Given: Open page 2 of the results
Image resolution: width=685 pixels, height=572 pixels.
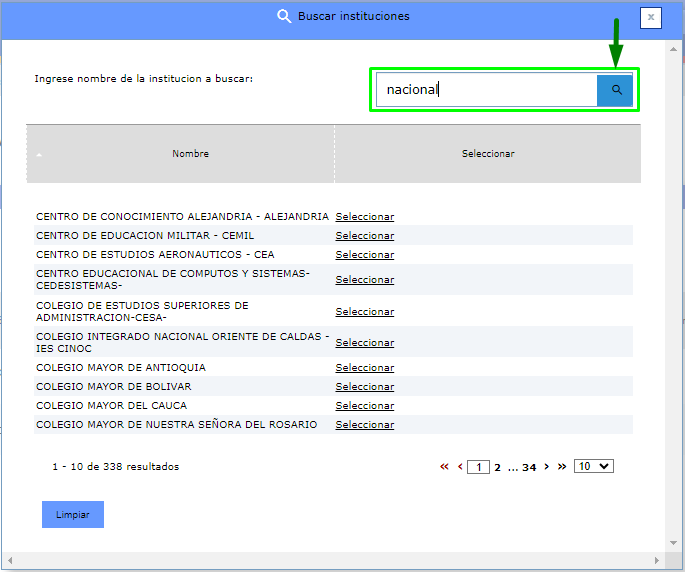Looking at the screenshot, I should point(497,467).
